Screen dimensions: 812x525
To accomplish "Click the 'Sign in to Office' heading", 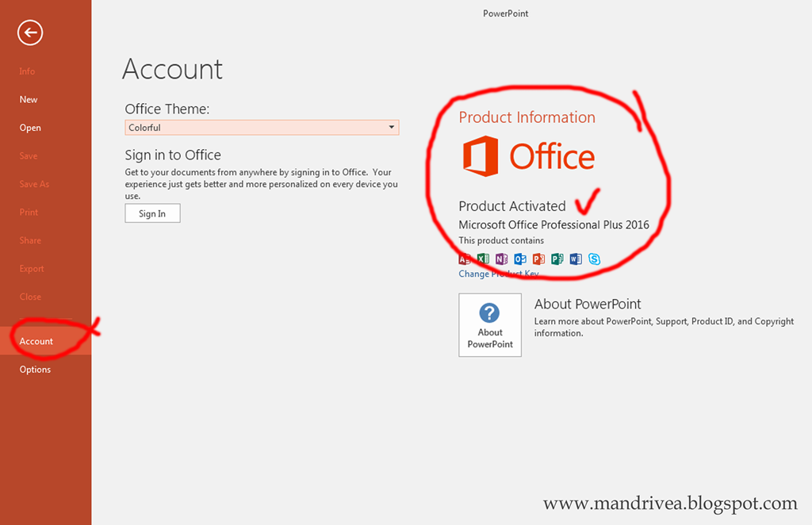I will coord(173,155).
